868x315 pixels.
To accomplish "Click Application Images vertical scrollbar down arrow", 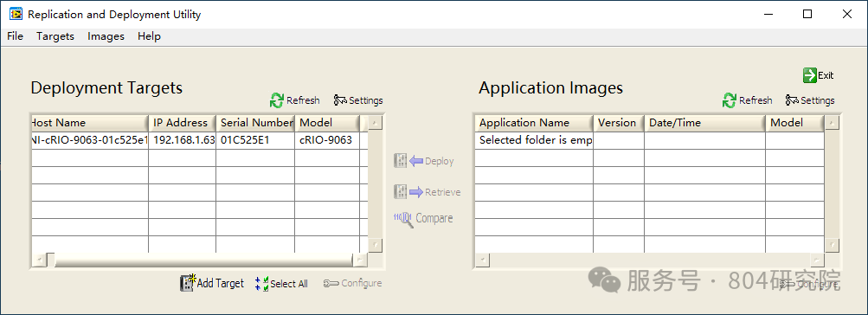I will coord(832,245).
